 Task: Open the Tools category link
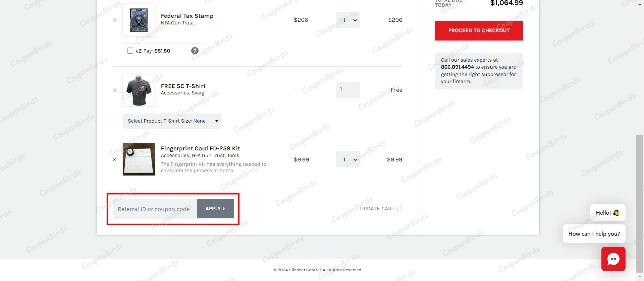point(233,155)
